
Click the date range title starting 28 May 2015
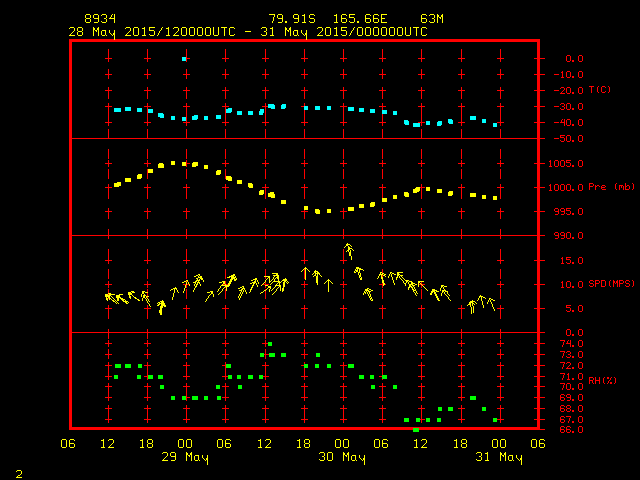coord(248,32)
